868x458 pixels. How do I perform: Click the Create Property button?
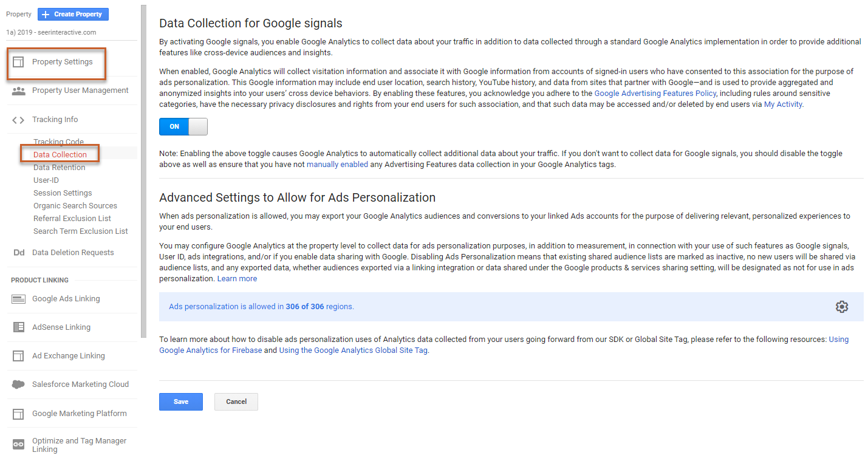73,14
